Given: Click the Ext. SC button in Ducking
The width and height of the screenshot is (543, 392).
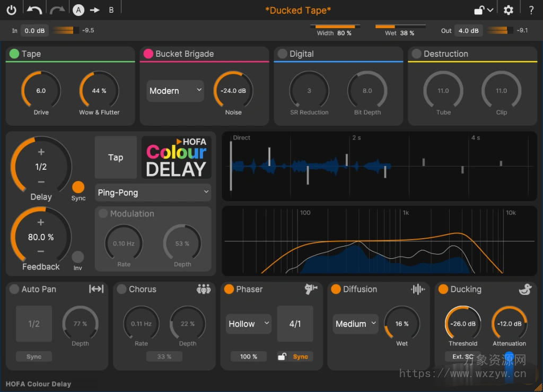Looking at the screenshot, I should [x=463, y=356].
